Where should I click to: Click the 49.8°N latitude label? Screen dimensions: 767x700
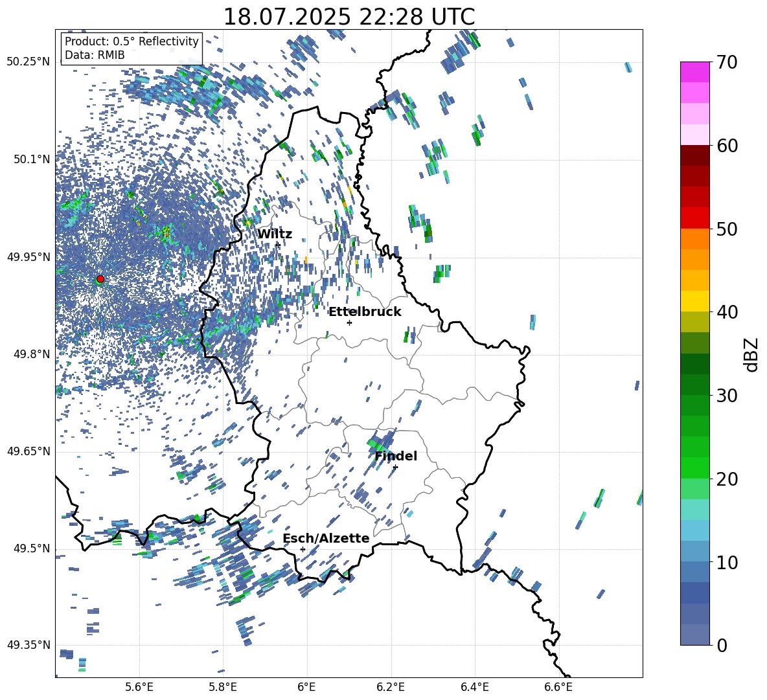pyautogui.click(x=32, y=354)
